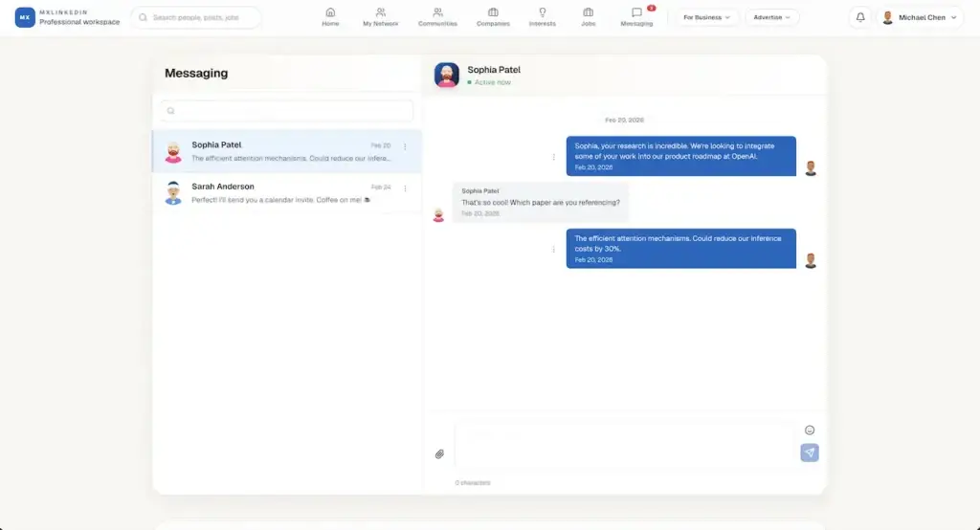The width and height of the screenshot is (980, 530).
Task: Click the Messaging panel heading
Action: click(196, 73)
